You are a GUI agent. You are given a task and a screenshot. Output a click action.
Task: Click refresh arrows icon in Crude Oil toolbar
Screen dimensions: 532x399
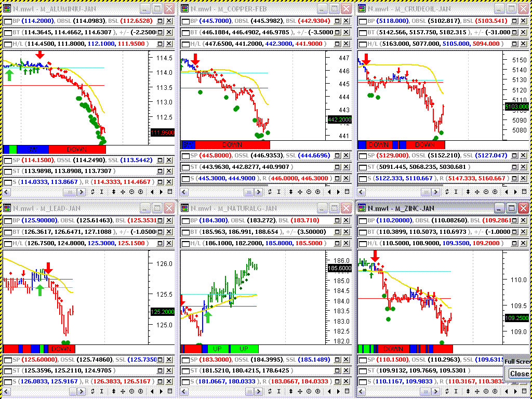coord(447,192)
